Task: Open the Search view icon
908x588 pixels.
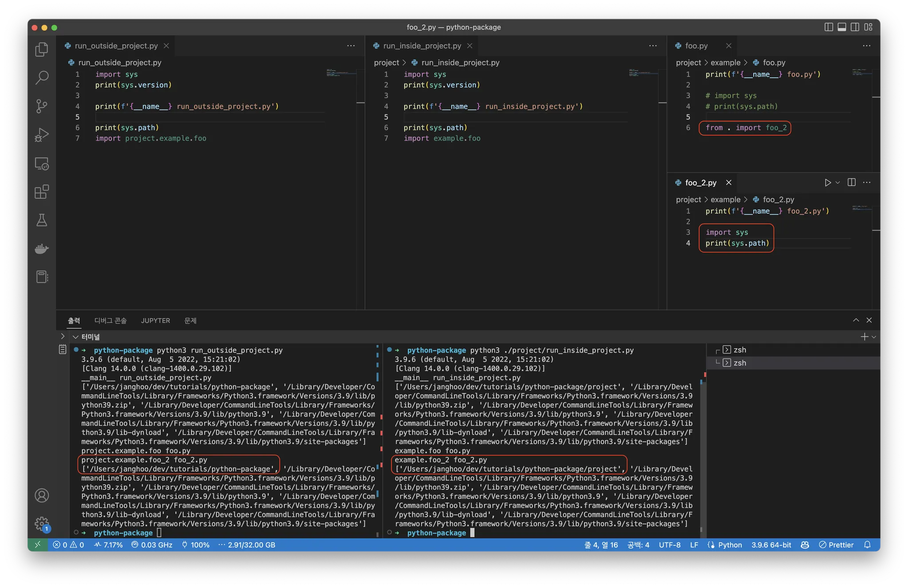Action: click(42, 78)
